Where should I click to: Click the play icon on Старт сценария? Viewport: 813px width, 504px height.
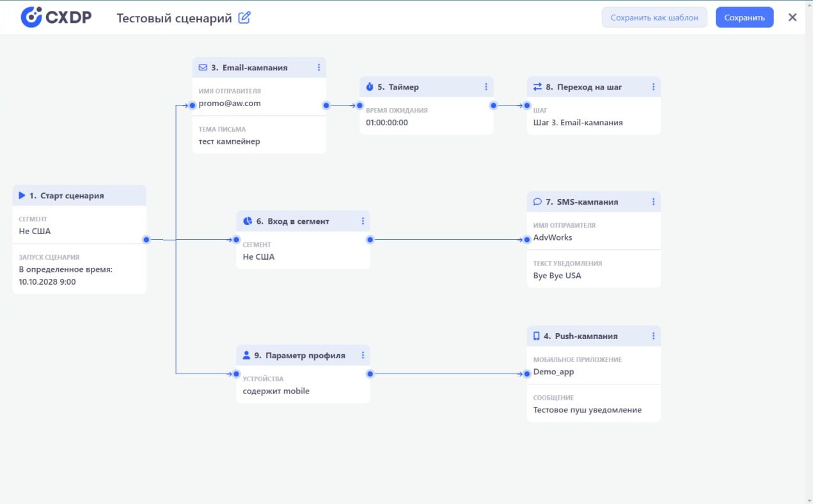pos(22,195)
